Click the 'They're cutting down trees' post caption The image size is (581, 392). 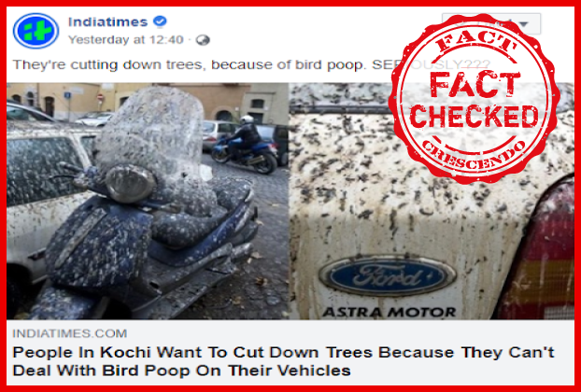coord(252,64)
